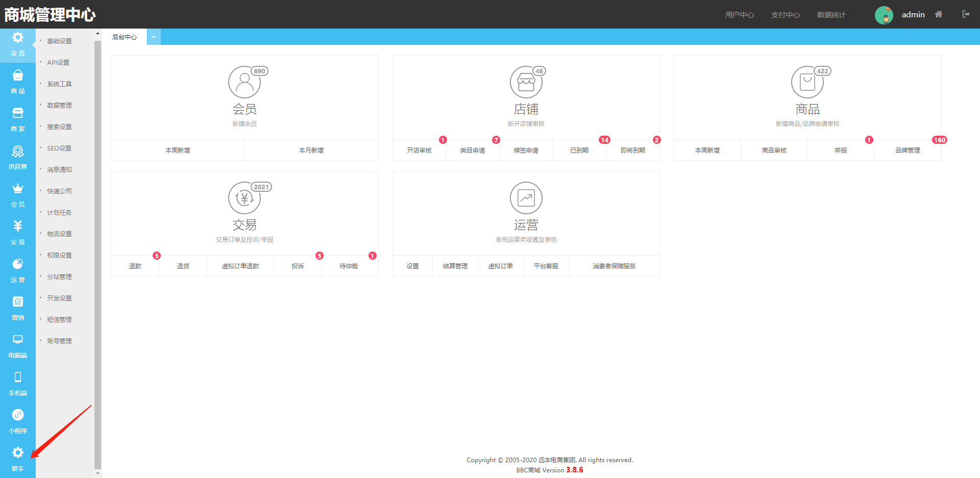The image size is (980, 478).
Task: Click 续签申请 link
Action: tap(526, 150)
